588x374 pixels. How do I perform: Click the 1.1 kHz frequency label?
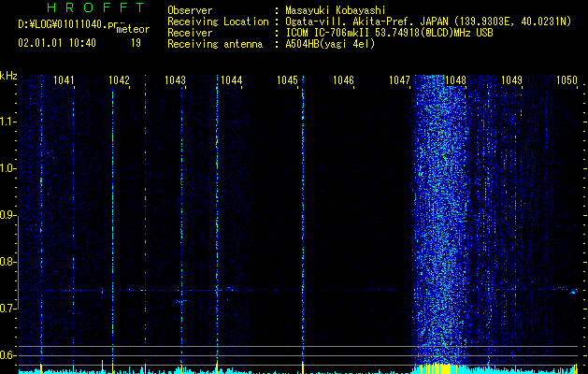coord(7,122)
